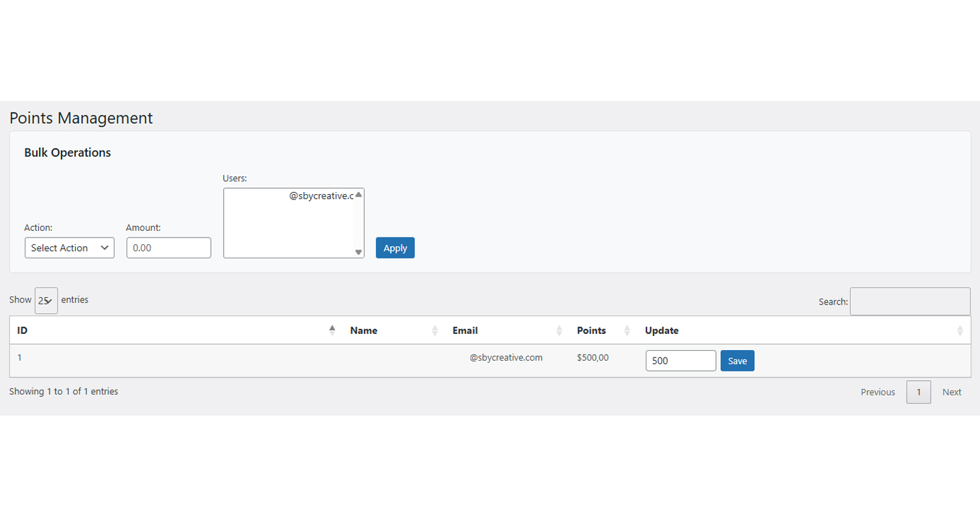Go to page 1 of the entries
This screenshot has width=980, height=518.
click(918, 392)
